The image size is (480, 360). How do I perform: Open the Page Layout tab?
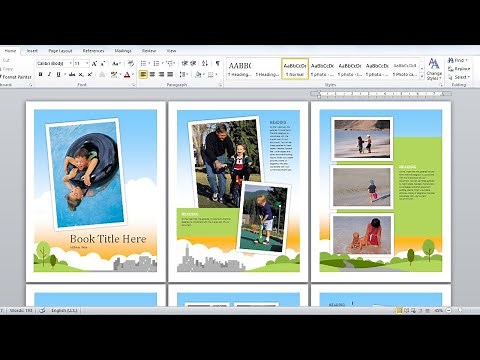(60, 51)
